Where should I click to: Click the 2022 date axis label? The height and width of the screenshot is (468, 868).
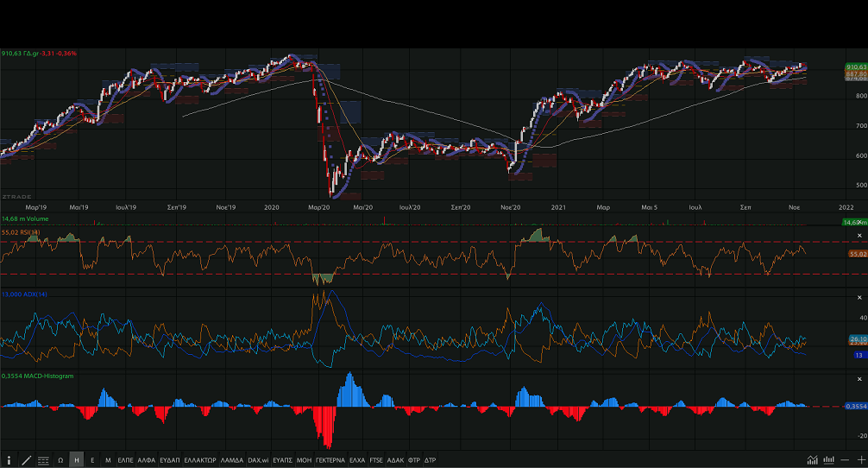point(846,207)
